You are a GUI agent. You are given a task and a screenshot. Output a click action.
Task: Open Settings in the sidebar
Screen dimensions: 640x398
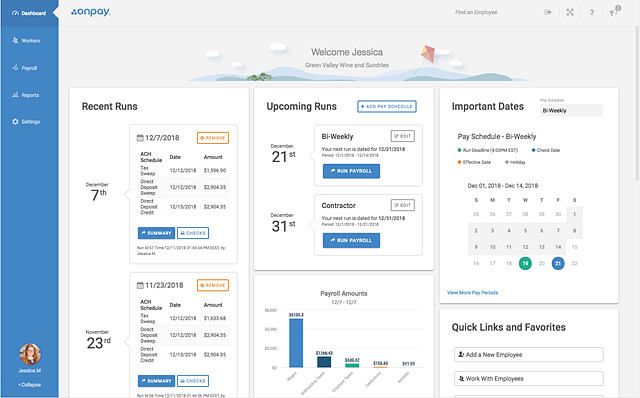point(26,122)
